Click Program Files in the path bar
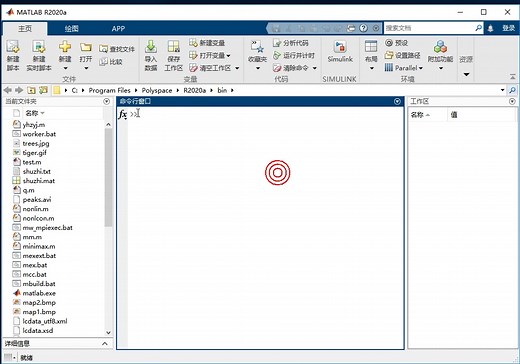The width and height of the screenshot is (520, 364). pos(109,90)
